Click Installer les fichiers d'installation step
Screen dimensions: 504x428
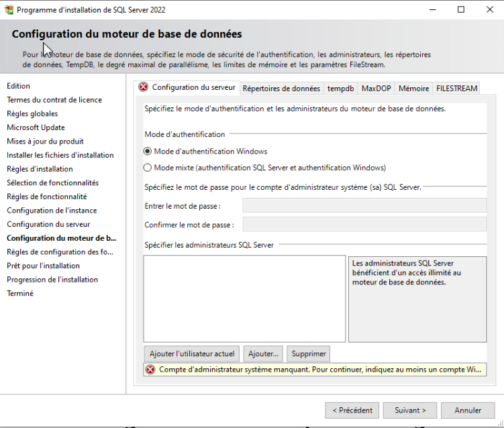click(60, 155)
